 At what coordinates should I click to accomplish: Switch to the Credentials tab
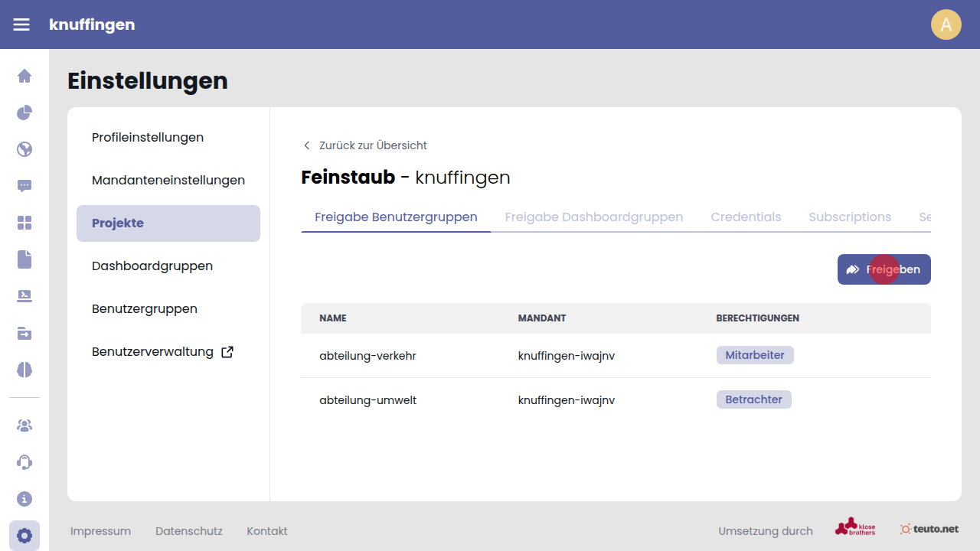pyautogui.click(x=746, y=217)
